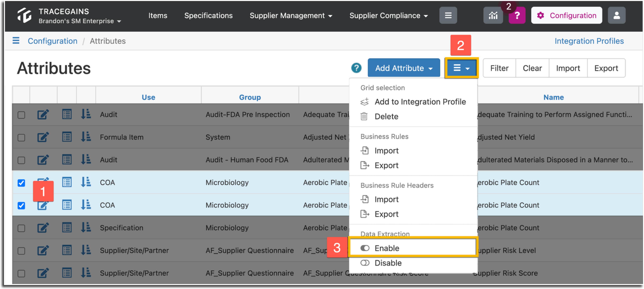Open the Supplier Management dropdown menu
The image size is (644, 289).
291,15
